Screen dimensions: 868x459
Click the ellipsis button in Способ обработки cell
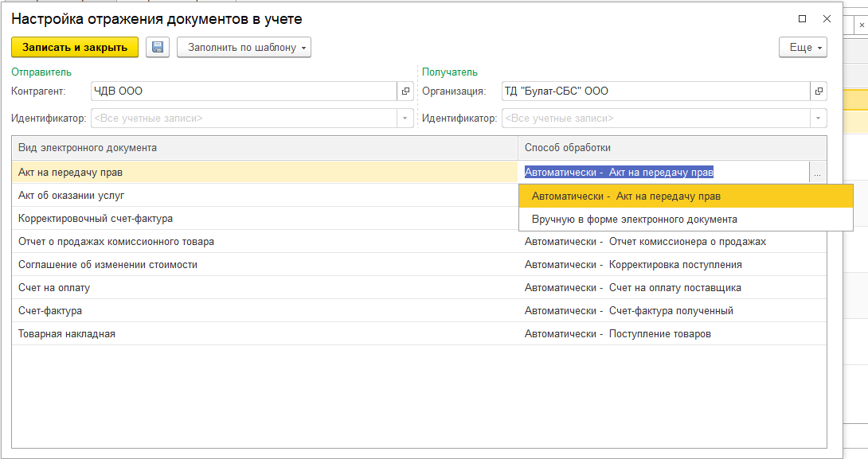[x=817, y=173]
